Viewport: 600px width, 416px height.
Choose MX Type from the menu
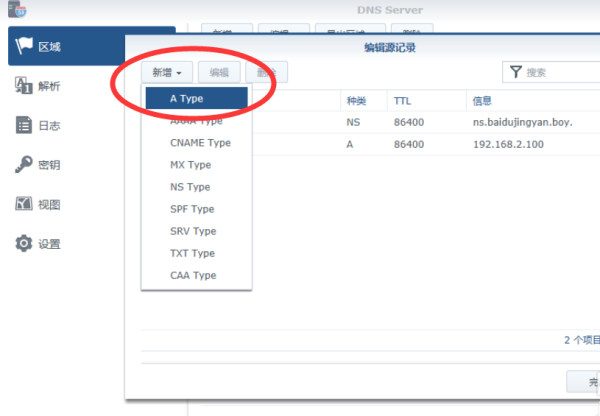click(x=197, y=165)
